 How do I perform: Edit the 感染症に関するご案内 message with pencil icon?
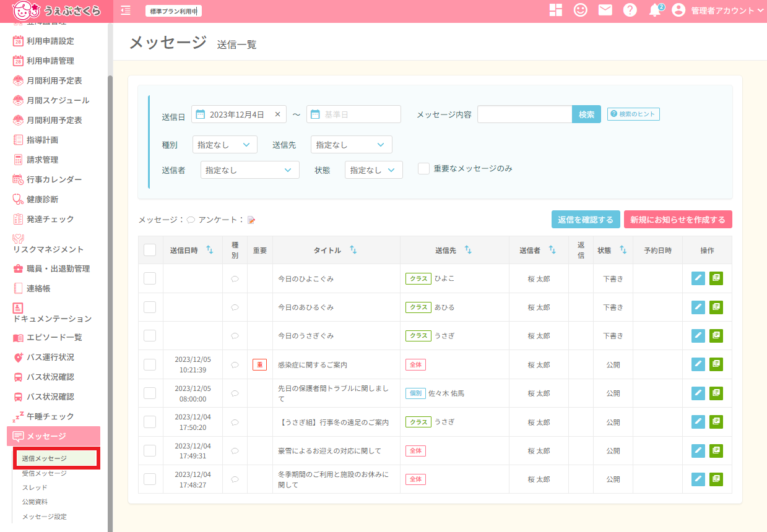click(698, 364)
